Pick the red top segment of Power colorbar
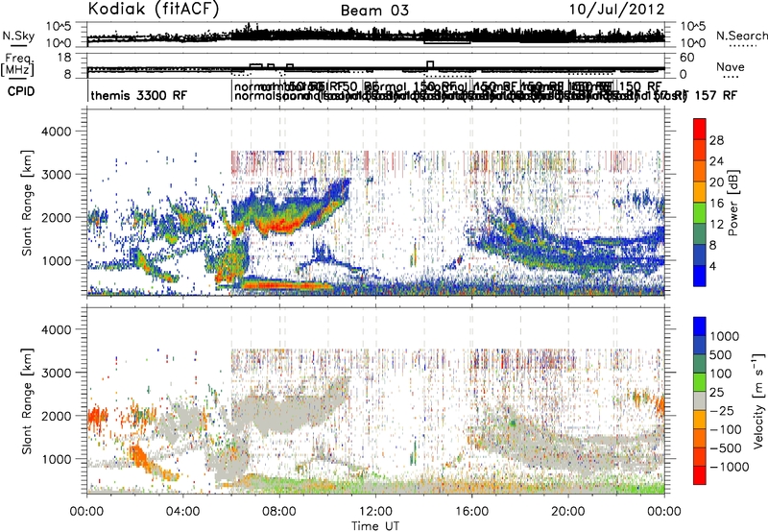Viewport: 768px width, 532px height. coord(700,129)
